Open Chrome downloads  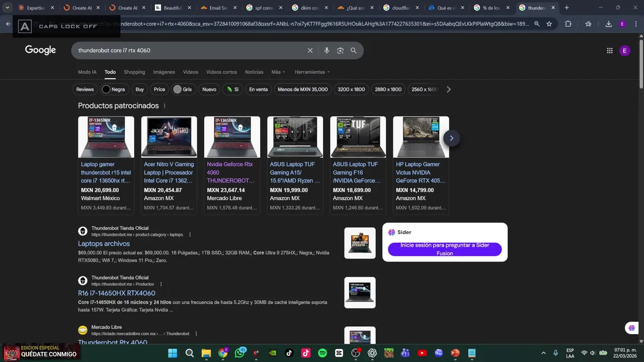point(608,24)
